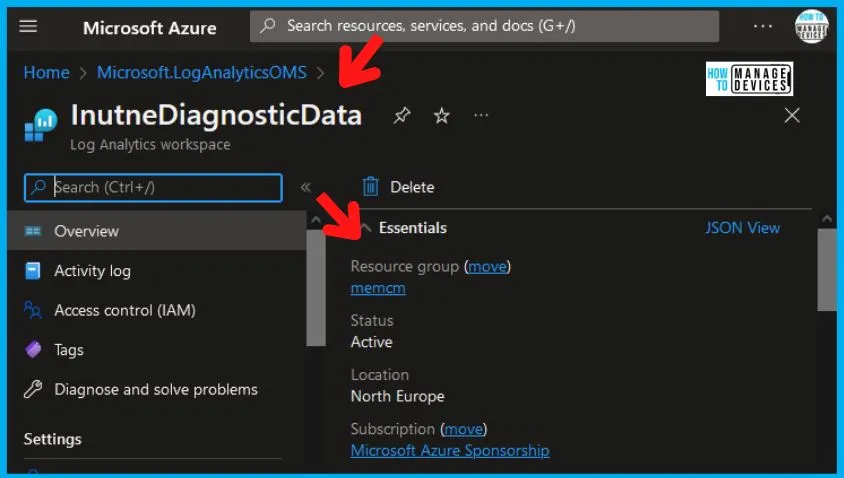
Task: Open JSON View
Action: click(742, 228)
